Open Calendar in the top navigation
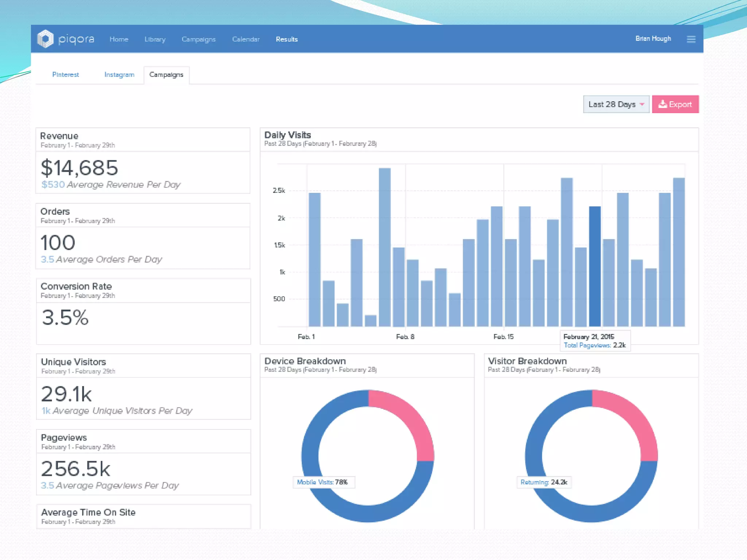 pyautogui.click(x=246, y=39)
